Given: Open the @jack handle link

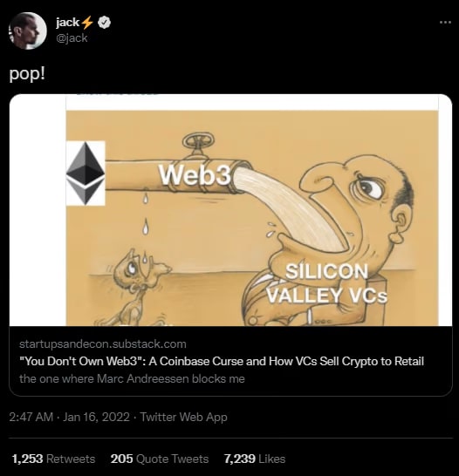Looking at the screenshot, I should point(72,38).
